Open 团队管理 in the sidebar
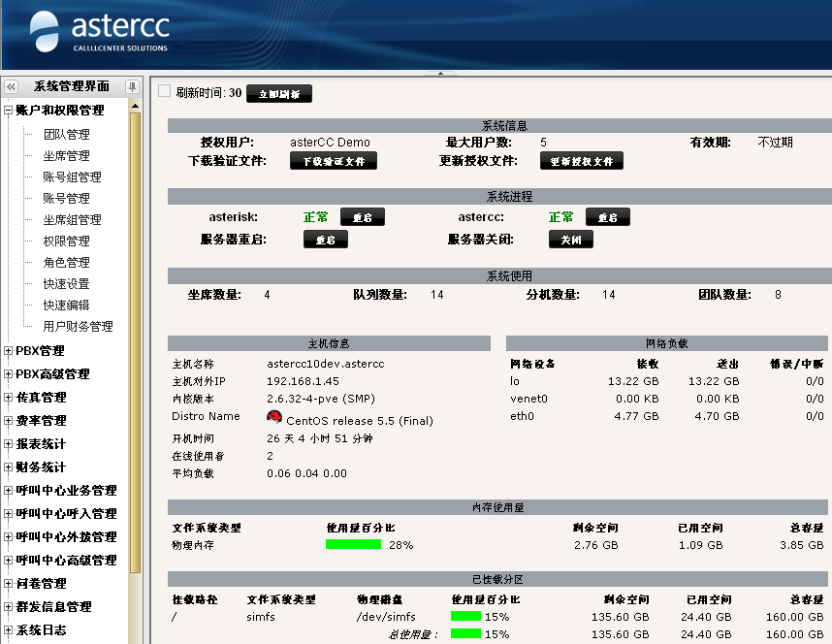 (x=66, y=135)
